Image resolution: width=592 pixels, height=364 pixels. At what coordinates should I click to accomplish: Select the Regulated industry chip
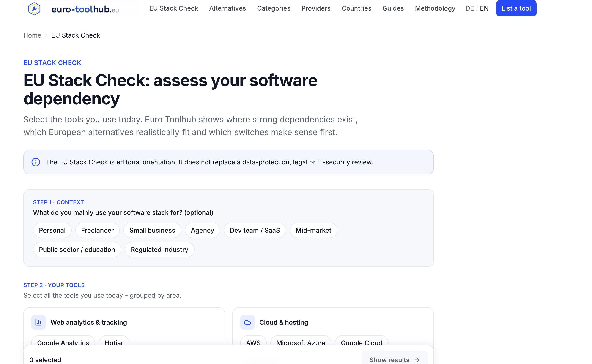tap(159, 249)
